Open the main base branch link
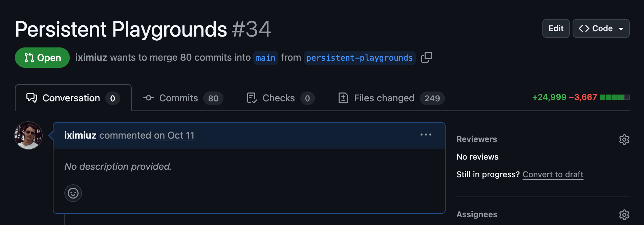 coord(265,58)
